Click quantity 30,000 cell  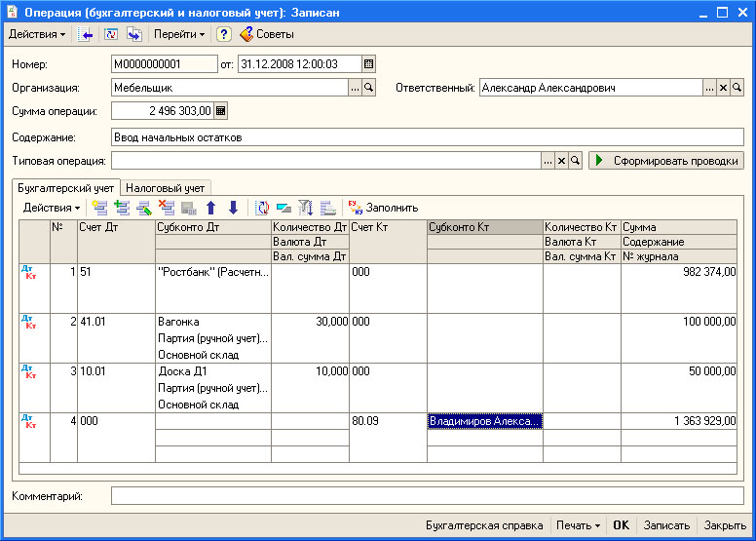(310, 322)
